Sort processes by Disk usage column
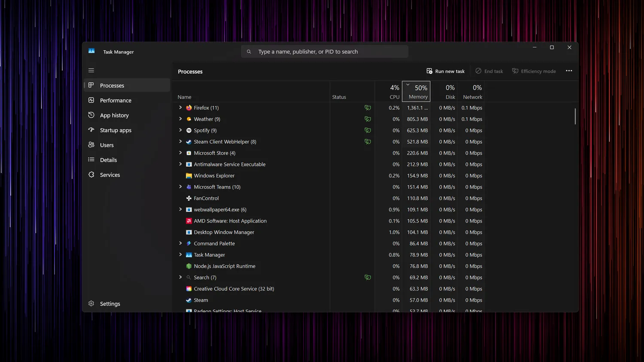 [444, 91]
